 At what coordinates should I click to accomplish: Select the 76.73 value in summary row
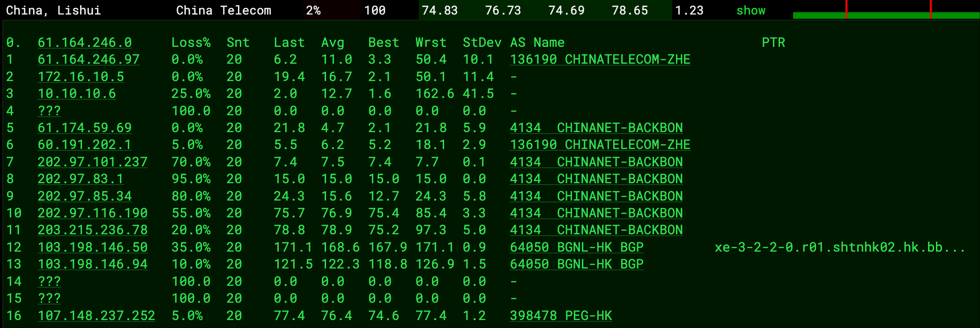click(503, 10)
